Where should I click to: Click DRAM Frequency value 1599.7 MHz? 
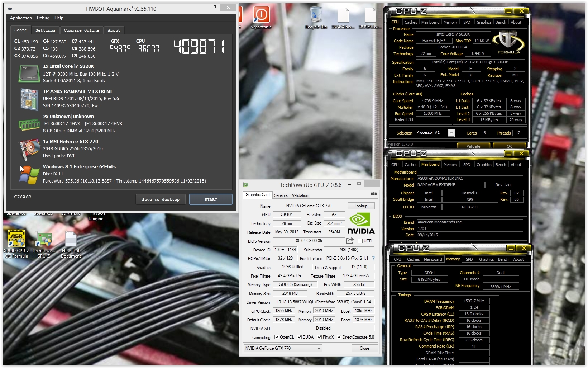point(474,301)
